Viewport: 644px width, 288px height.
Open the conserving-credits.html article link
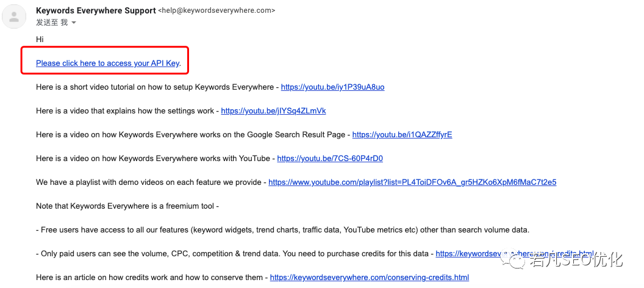[x=369, y=278]
